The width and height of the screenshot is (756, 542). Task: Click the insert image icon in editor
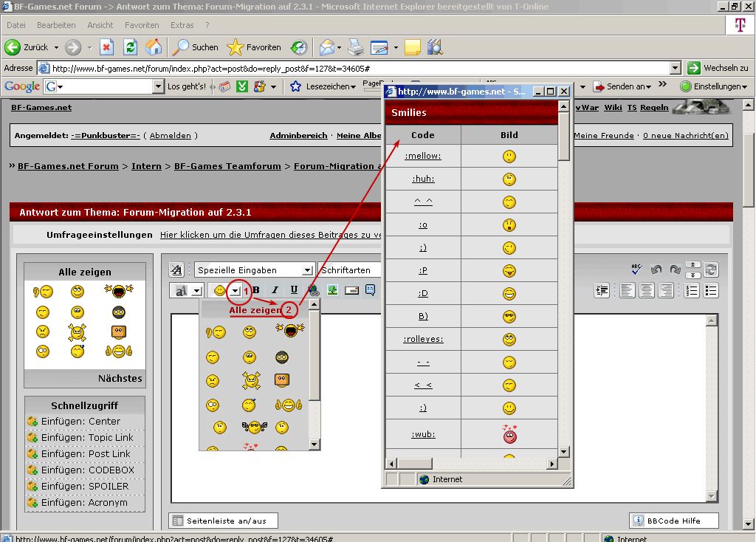pos(333,290)
